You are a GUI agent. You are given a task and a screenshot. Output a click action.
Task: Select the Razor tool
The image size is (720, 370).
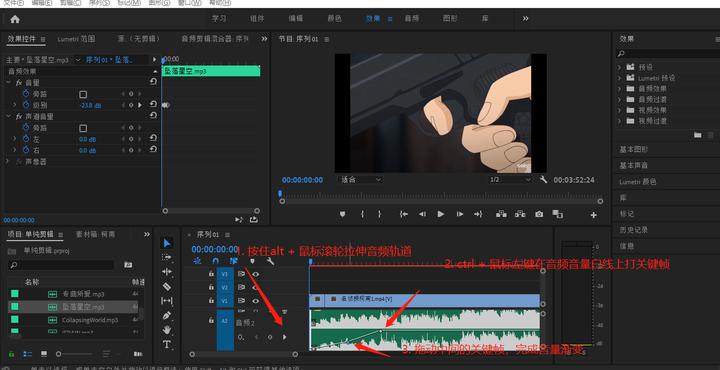tap(167, 286)
